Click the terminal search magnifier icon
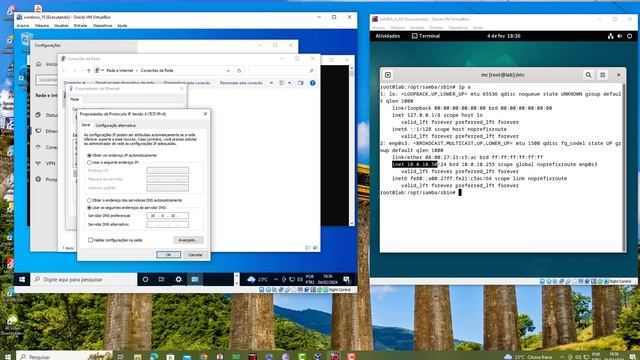 pos(588,75)
